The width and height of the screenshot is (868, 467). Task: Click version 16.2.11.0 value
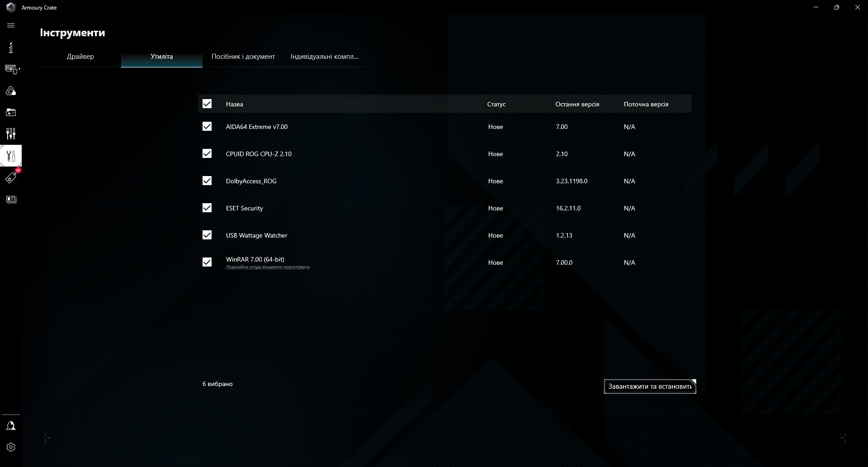pyautogui.click(x=568, y=208)
